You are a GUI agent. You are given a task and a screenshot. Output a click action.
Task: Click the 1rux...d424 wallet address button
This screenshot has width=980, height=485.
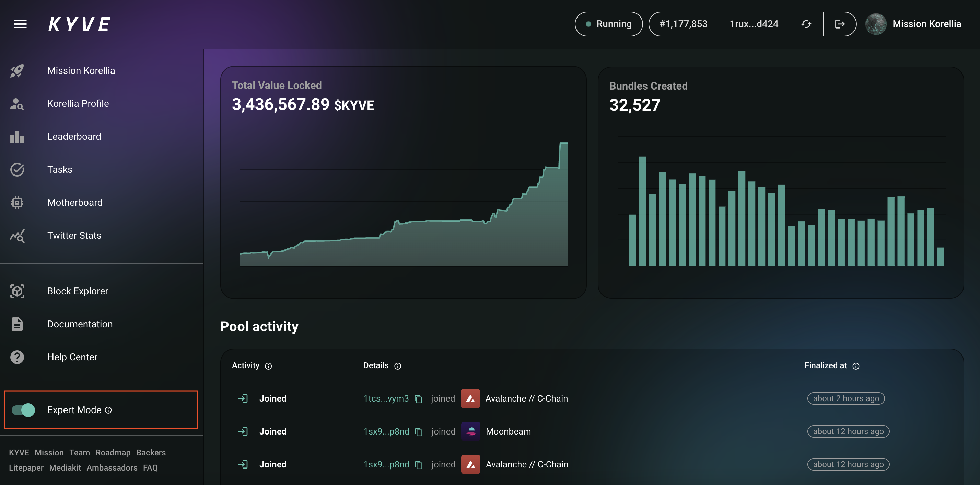point(754,24)
